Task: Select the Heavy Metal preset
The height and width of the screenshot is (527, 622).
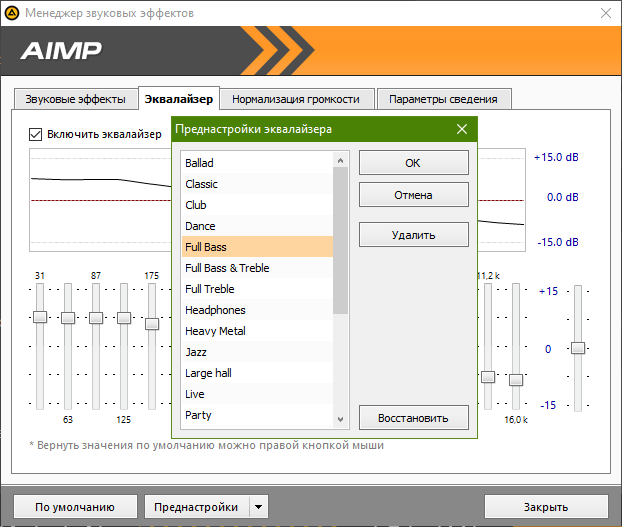Action: 257,331
